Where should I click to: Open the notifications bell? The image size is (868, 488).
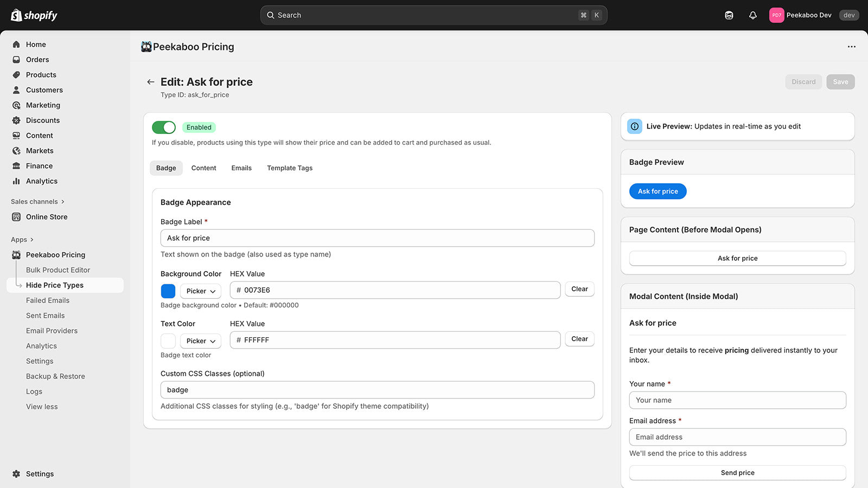[x=752, y=15]
